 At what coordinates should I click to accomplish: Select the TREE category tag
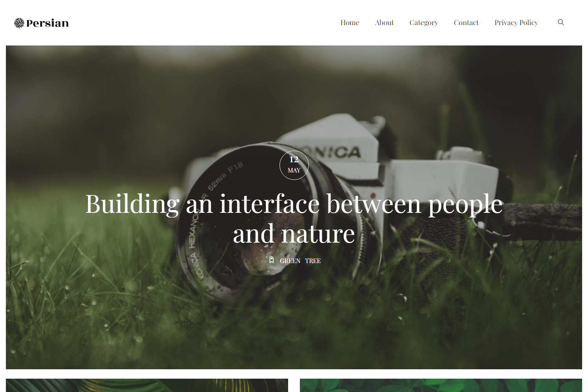pos(313,261)
